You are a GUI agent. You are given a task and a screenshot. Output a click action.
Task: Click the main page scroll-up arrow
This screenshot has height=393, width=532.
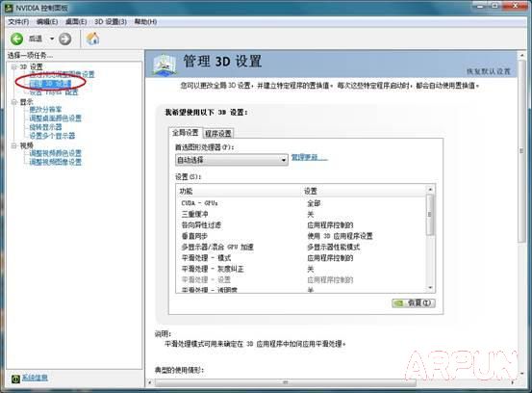tap(521, 55)
